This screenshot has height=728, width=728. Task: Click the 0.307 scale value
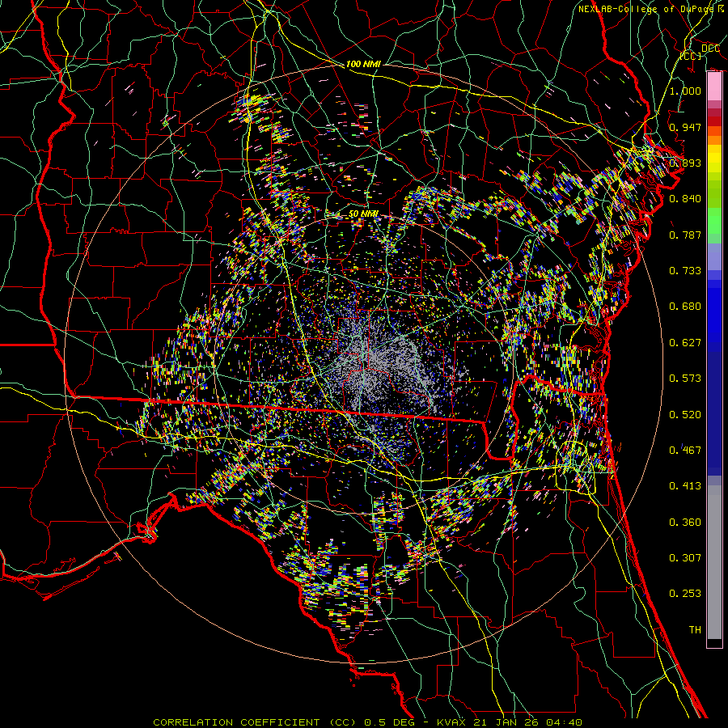click(x=685, y=558)
